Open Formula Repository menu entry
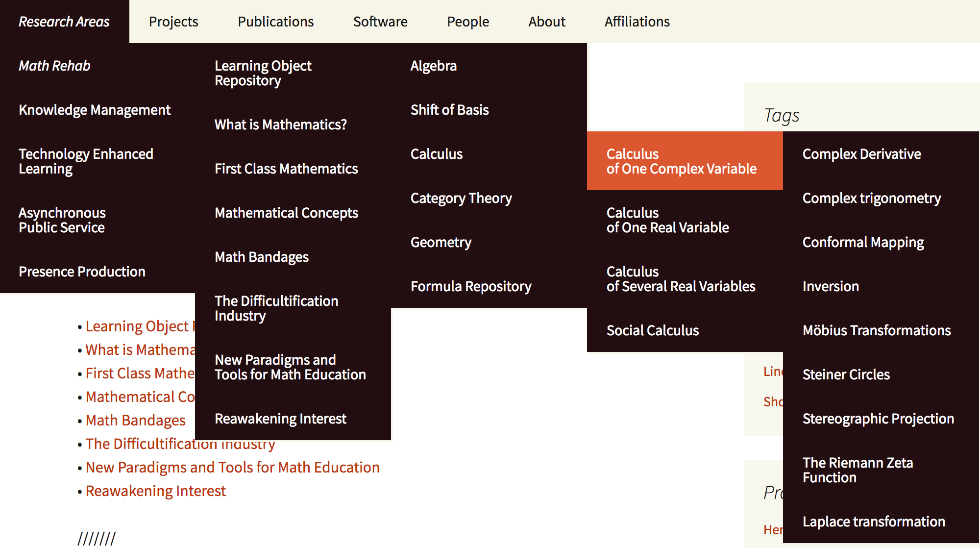The width and height of the screenshot is (980, 548). (471, 286)
